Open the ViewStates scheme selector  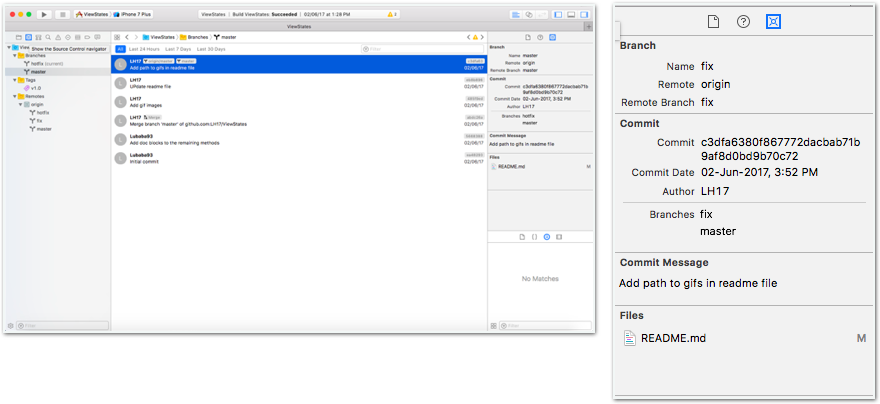point(92,14)
